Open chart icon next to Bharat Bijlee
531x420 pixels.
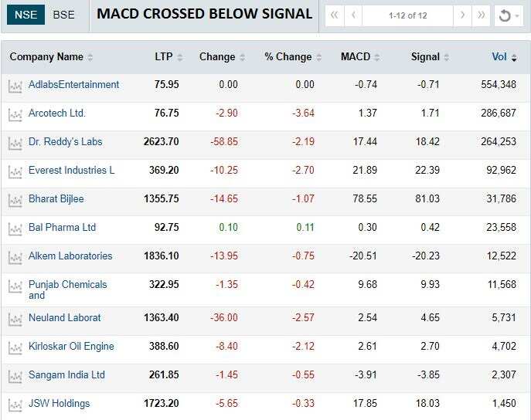[15, 200]
